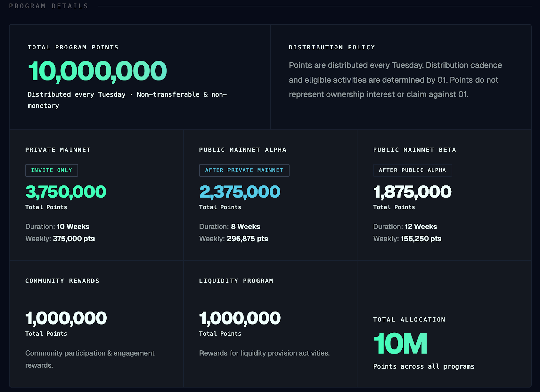The image size is (540, 392).
Task: Click the PRIVATE MAINNET card title
Action: 58,150
